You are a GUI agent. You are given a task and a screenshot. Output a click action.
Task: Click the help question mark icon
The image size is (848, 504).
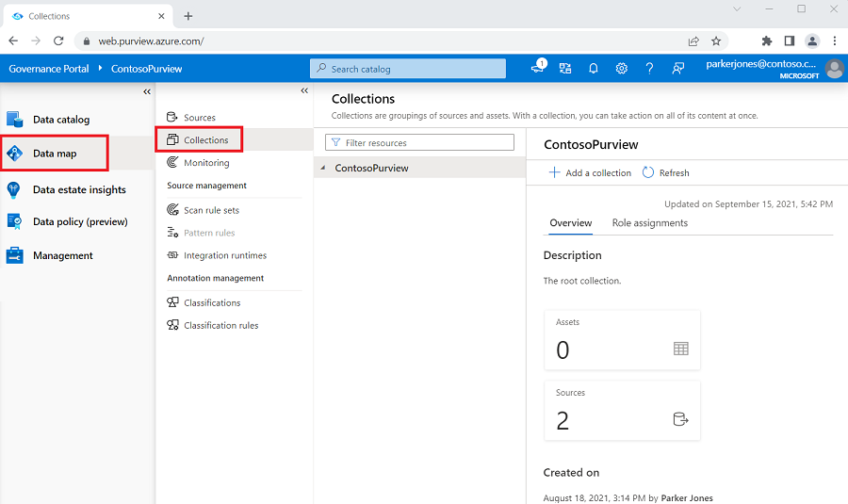[x=649, y=69]
